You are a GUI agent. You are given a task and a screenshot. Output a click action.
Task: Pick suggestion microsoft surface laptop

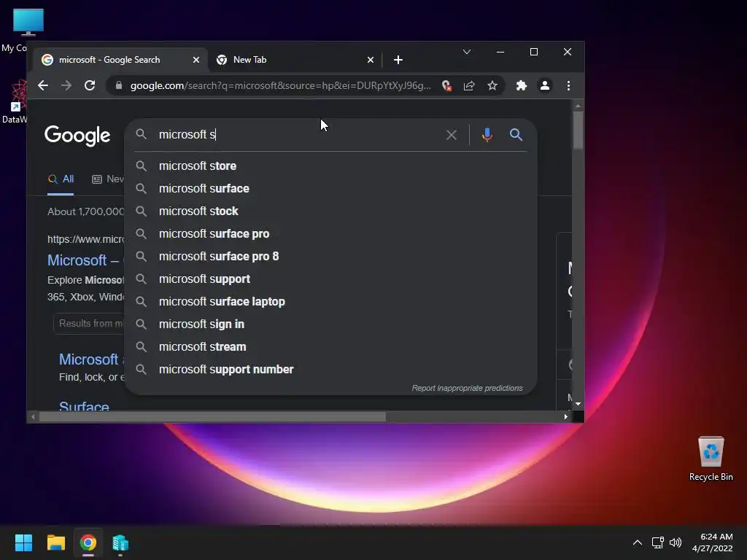[330, 301]
